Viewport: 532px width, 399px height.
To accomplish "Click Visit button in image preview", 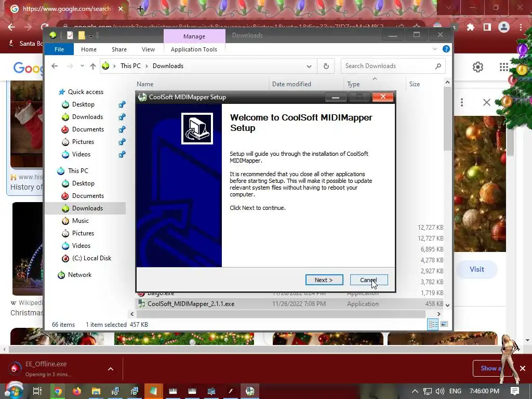I will (x=477, y=270).
